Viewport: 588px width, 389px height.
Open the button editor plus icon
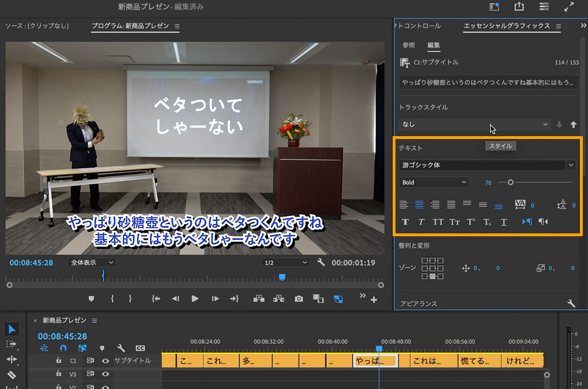(x=374, y=300)
